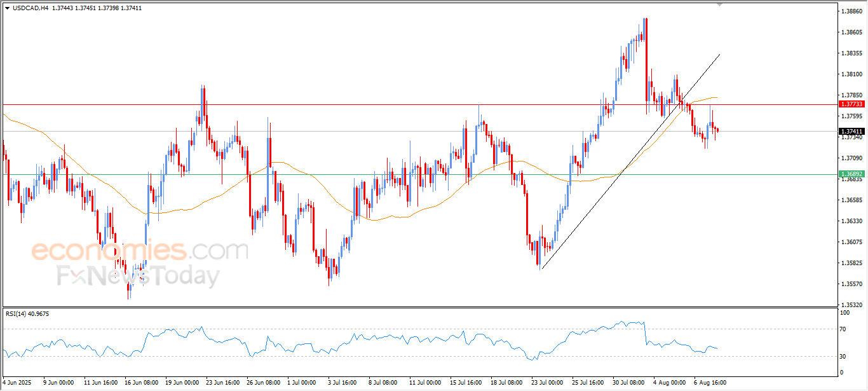The height and width of the screenshot is (391, 868).
Task: Click the USDCAD,H4 symbol title text
Action: pos(31,8)
